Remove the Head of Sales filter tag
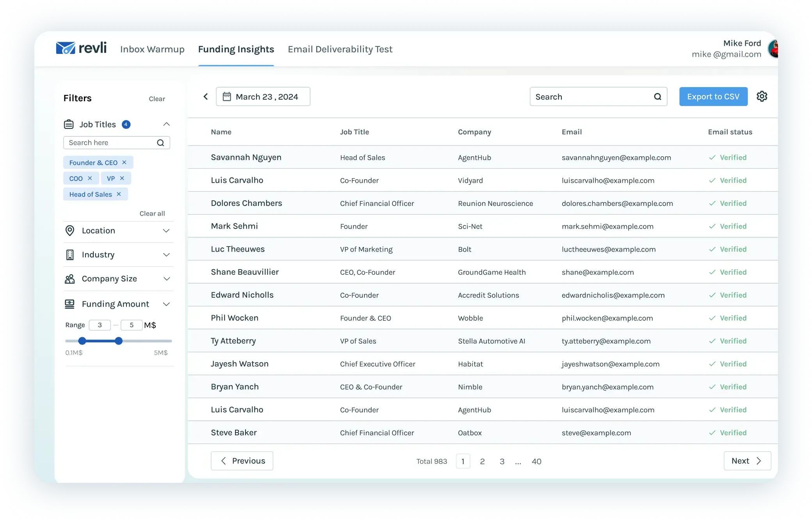The width and height of the screenshot is (812, 520). click(x=119, y=194)
